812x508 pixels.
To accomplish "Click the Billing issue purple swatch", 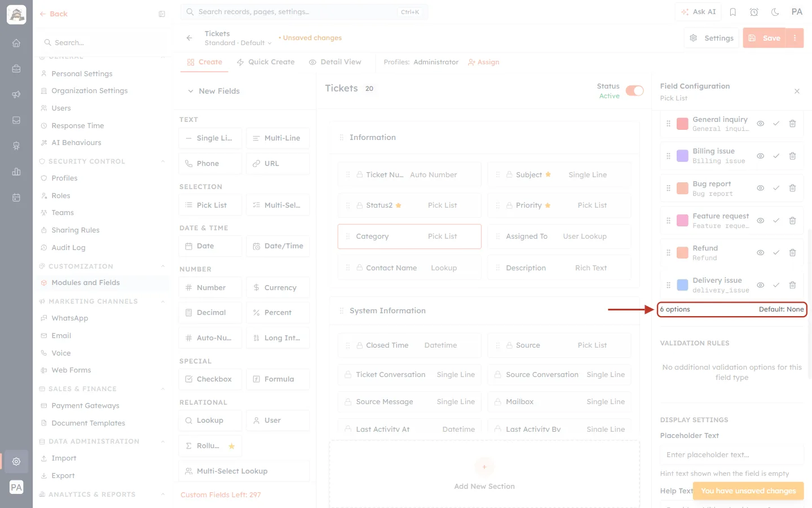I will pos(682,156).
